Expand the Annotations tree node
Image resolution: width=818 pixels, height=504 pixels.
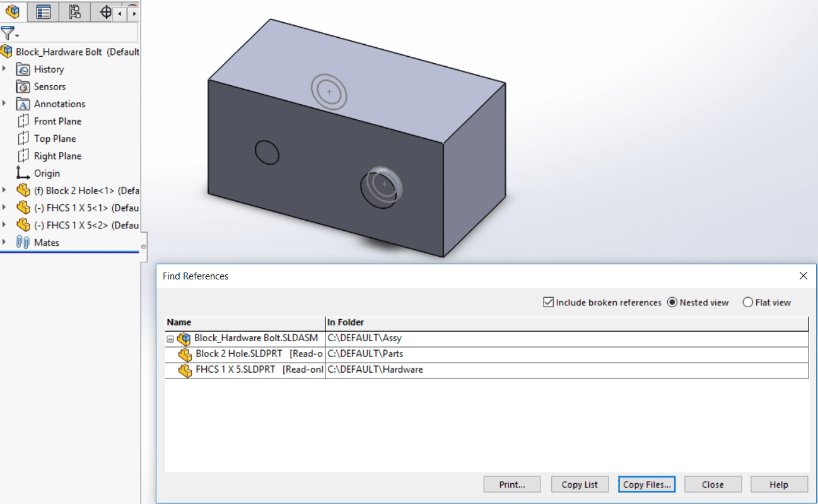pyautogui.click(x=4, y=103)
